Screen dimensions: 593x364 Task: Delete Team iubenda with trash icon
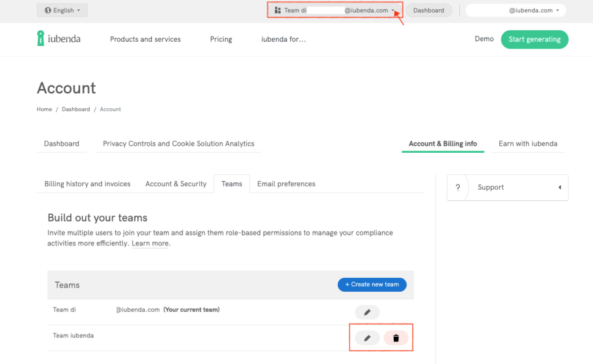pyautogui.click(x=396, y=338)
